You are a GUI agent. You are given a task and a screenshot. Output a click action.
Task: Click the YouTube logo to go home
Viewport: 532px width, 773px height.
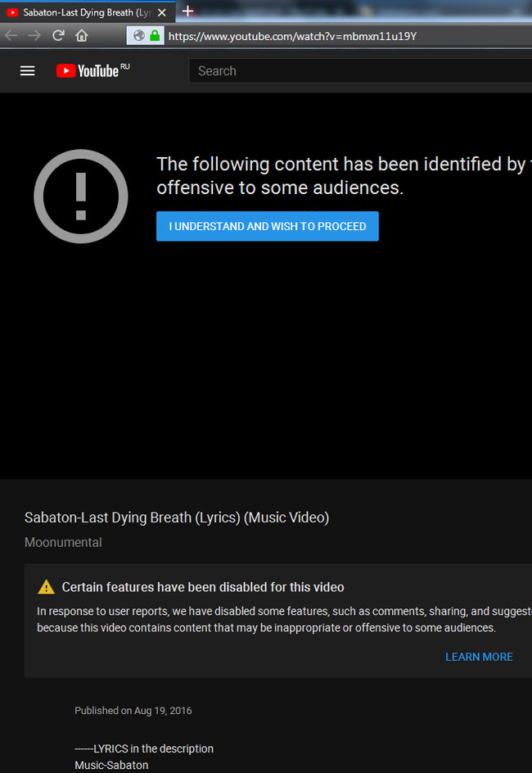click(92, 70)
